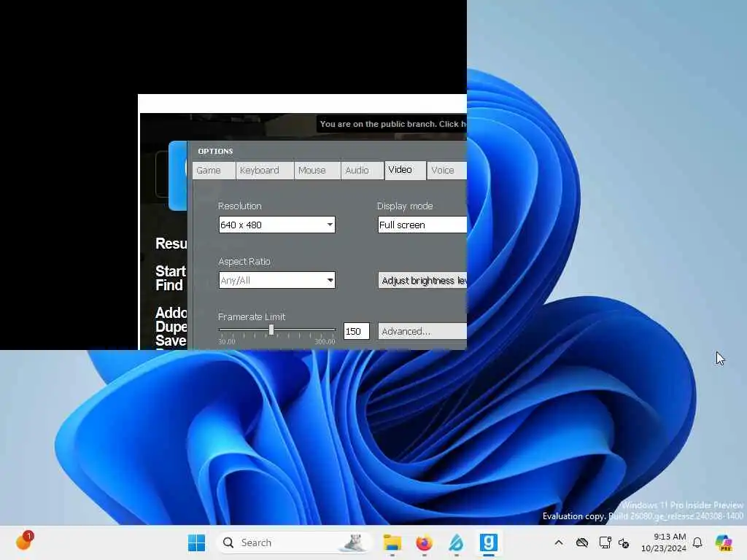747x560 pixels.
Task: Open Dupes in the game menu
Action: tap(171, 326)
